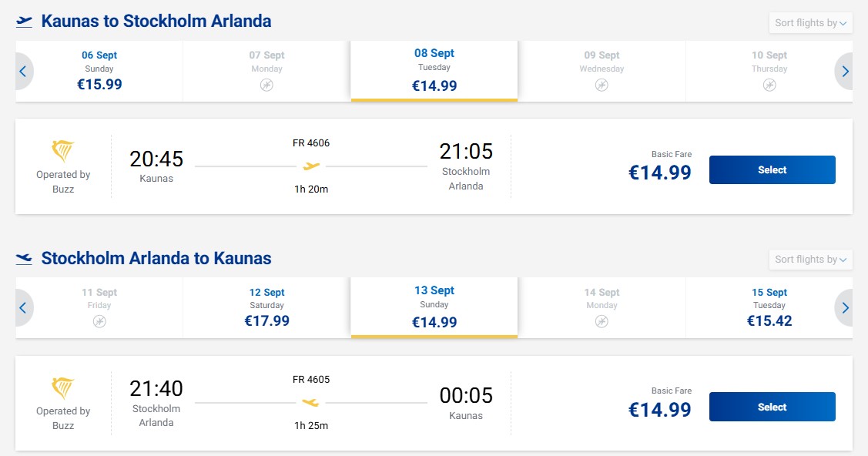
Task: Click the no-flight icon under 14 Sept Monday
Action: coord(602,321)
